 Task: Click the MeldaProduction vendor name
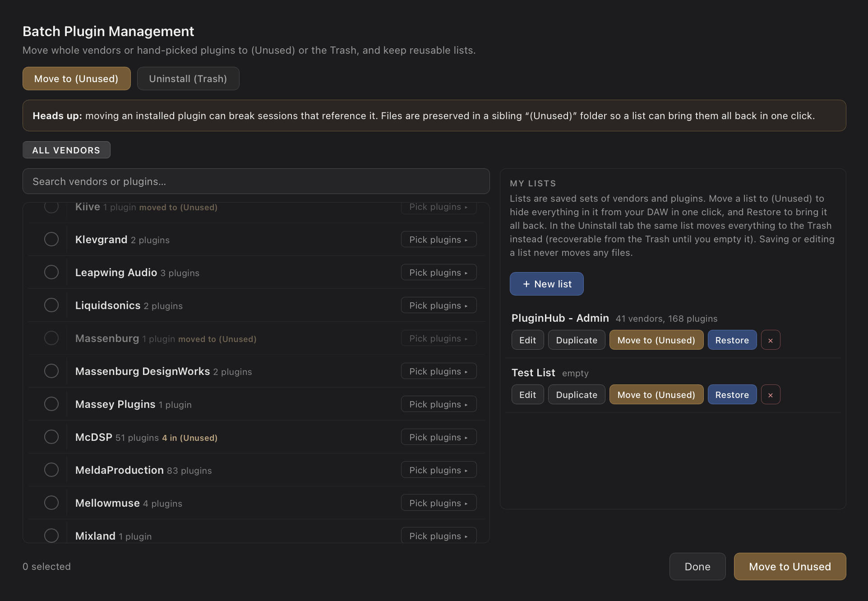click(120, 470)
